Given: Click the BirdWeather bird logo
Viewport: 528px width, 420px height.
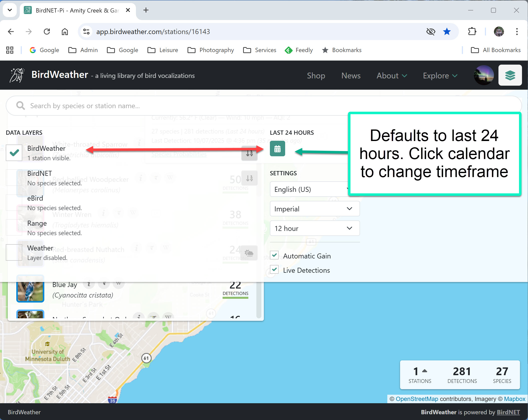Looking at the screenshot, I should click(x=17, y=75).
